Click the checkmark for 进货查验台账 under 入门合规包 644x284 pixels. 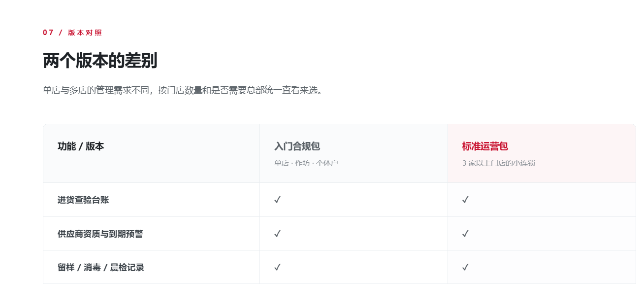tap(277, 200)
